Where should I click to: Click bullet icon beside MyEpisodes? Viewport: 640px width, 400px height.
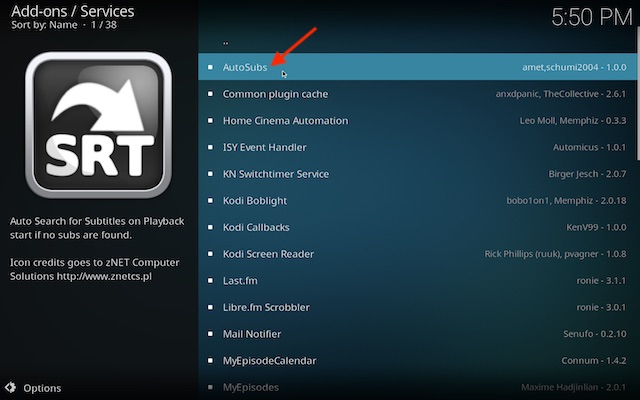(210, 387)
